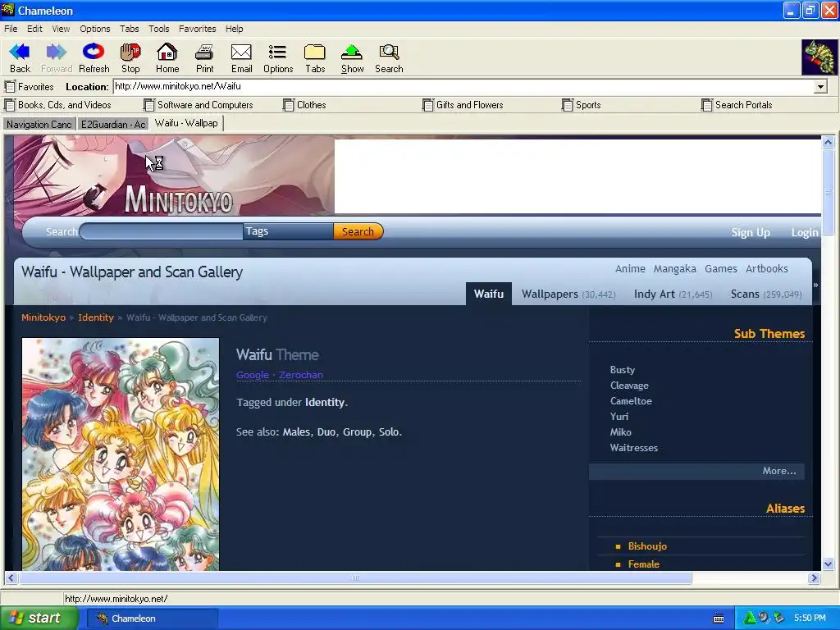
Task: Click into the Minitokyo search text field
Action: [x=161, y=231]
